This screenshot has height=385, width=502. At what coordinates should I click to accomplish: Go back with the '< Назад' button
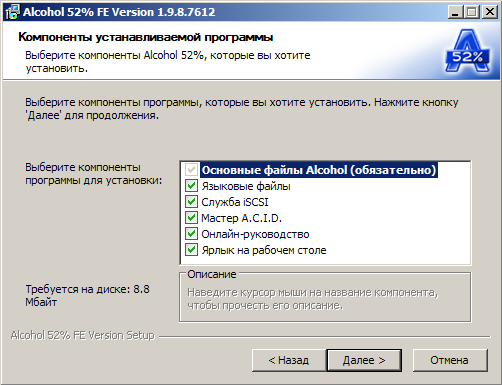coord(289,360)
